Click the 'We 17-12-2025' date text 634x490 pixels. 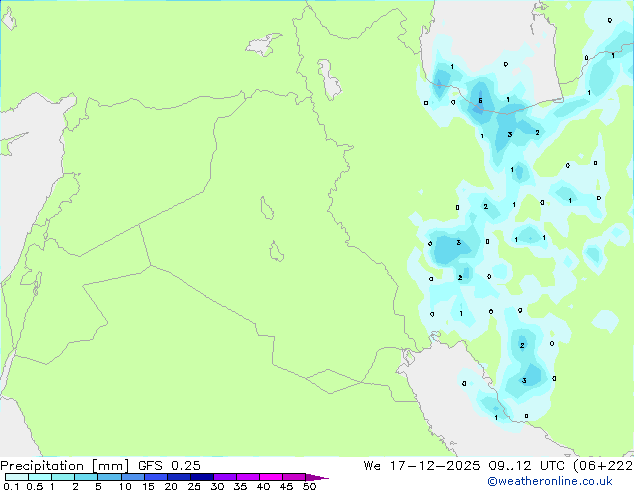(422, 465)
